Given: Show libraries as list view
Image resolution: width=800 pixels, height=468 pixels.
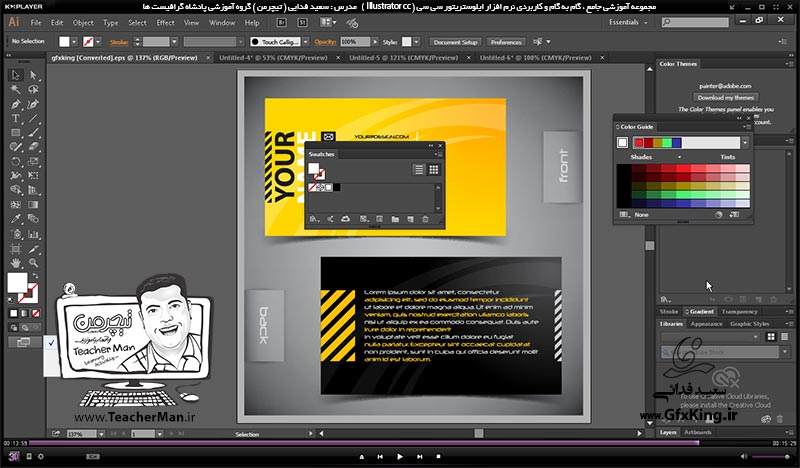Looking at the screenshot, I should [785, 336].
